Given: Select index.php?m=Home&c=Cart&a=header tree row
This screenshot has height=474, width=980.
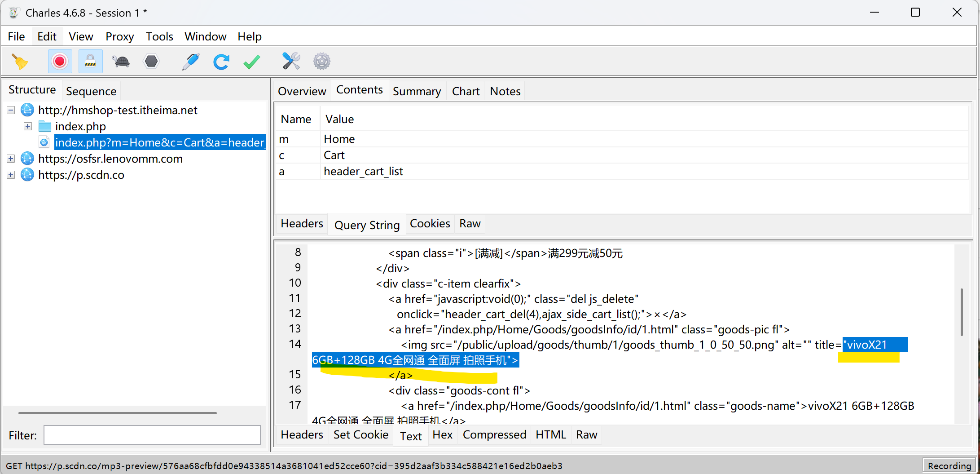Looking at the screenshot, I should click(160, 142).
